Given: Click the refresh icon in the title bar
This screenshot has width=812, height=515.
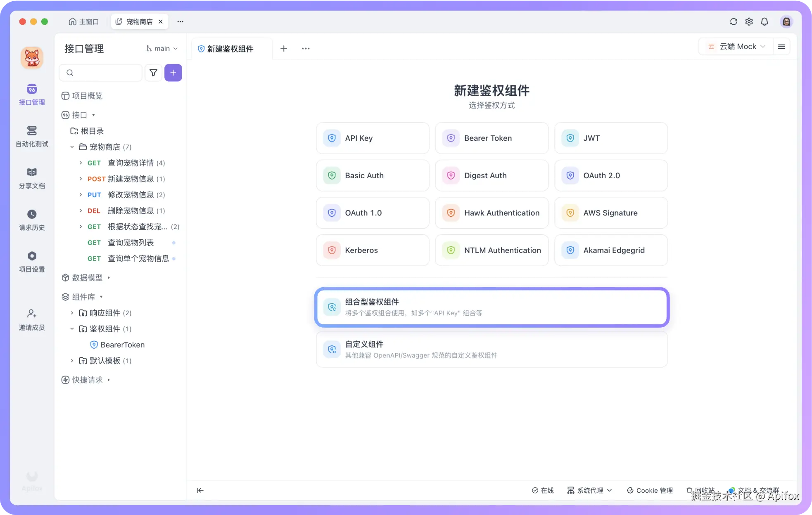Looking at the screenshot, I should 734,21.
